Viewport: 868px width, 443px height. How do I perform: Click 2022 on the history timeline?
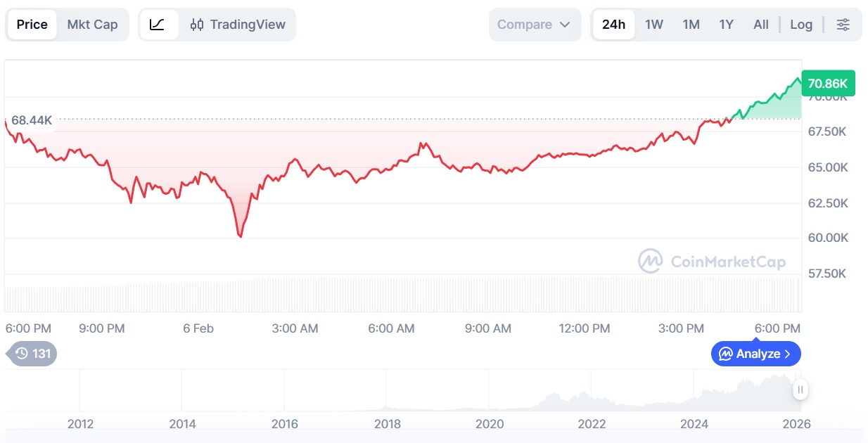(592, 423)
